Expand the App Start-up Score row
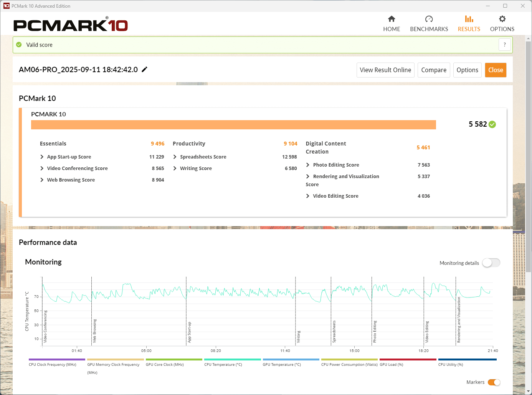The width and height of the screenshot is (532, 395). 42,157
